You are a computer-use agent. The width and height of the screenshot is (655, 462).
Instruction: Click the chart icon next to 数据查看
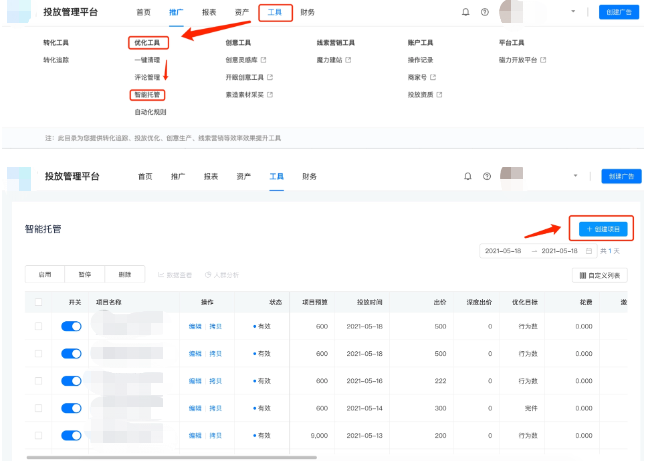(x=161, y=275)
